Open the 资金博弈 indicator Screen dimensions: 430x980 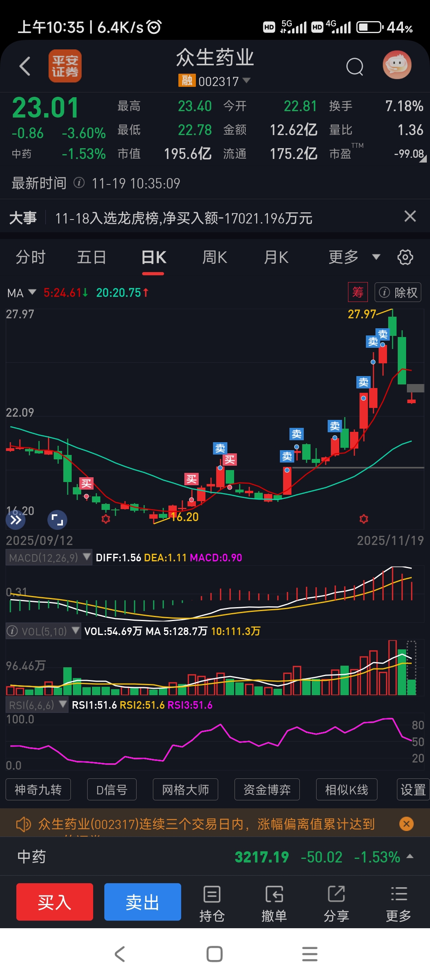coord(267,790)
